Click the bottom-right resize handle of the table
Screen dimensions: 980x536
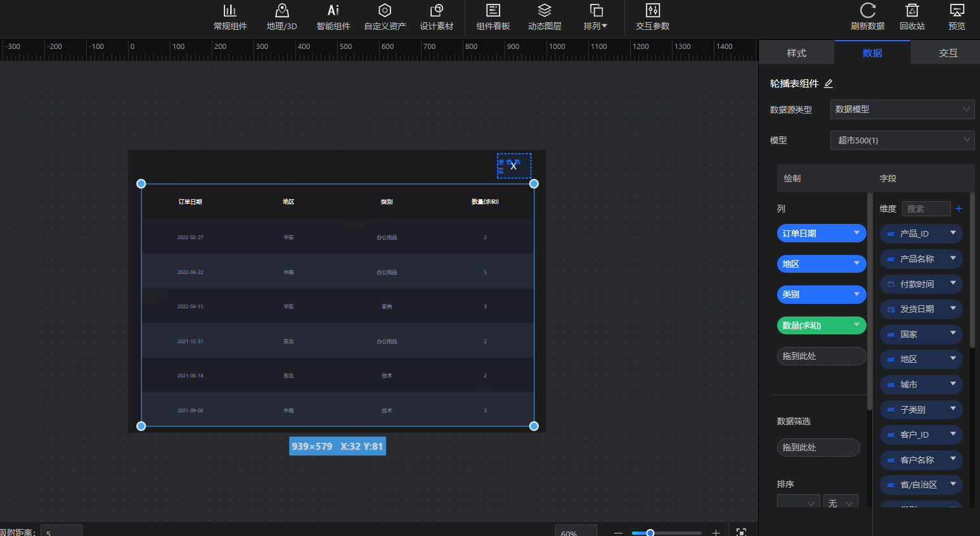point(534,426)
